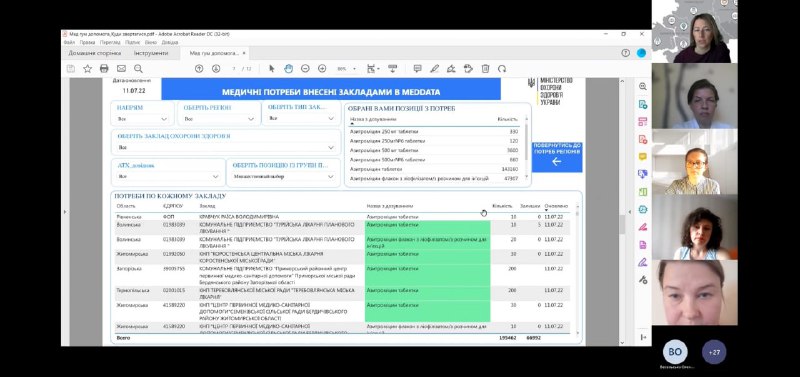Close the open PDF document tab
This screenshot has height=377, width=800.
244,53
